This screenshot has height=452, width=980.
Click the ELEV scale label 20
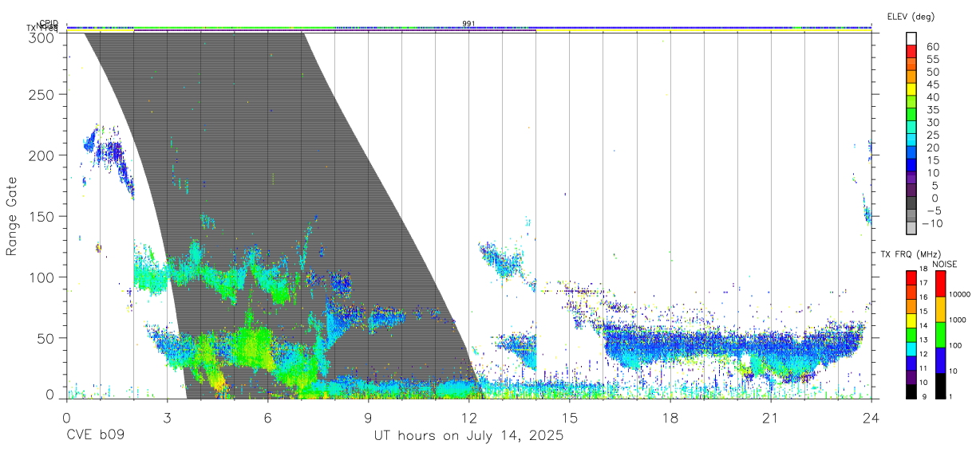pos(933,148)
